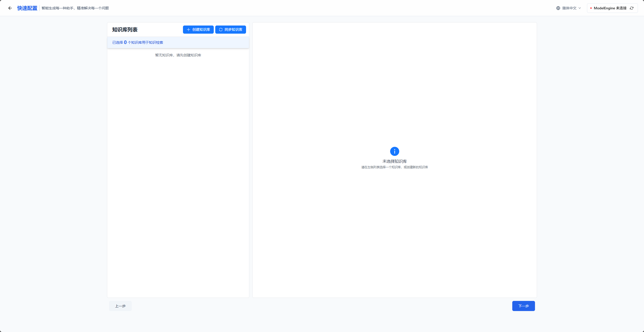The image size is (644, 332).
Task: Click the globe language icon
Action: pos(558,8)
